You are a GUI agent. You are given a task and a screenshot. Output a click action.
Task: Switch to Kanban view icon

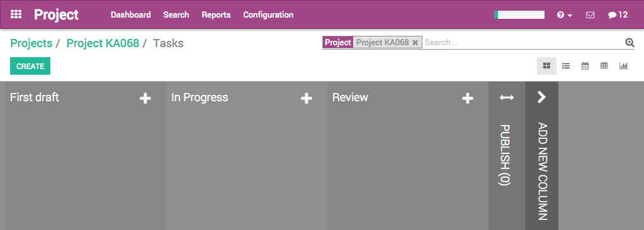coord(546,66)
